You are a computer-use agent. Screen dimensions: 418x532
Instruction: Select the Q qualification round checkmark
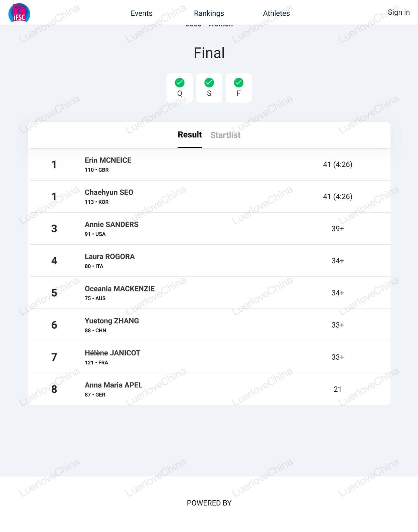click(x=180, y=88)
